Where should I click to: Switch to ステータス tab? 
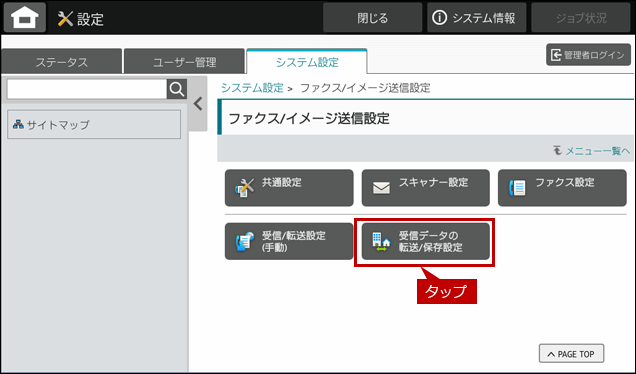pyautogui.click(x=61, y=62)
